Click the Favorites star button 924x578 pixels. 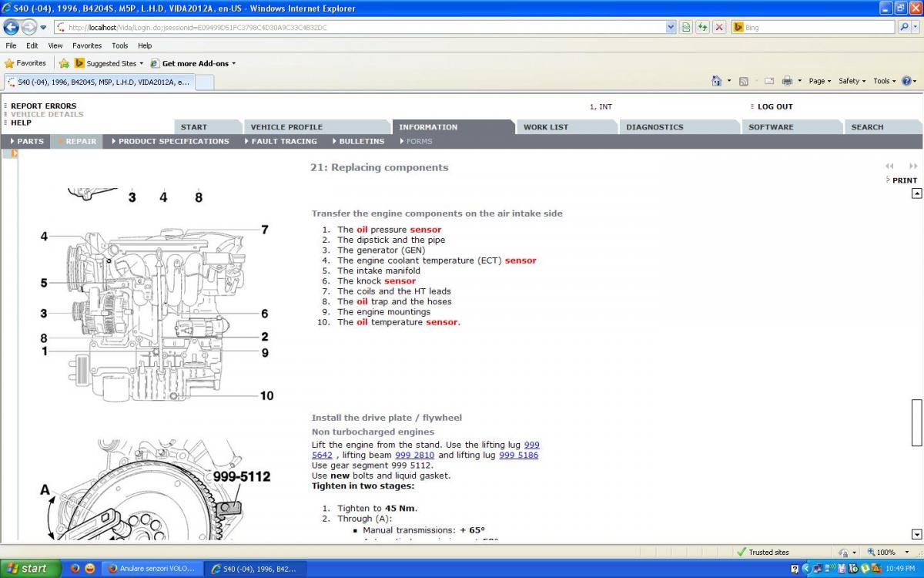point(25,63)
